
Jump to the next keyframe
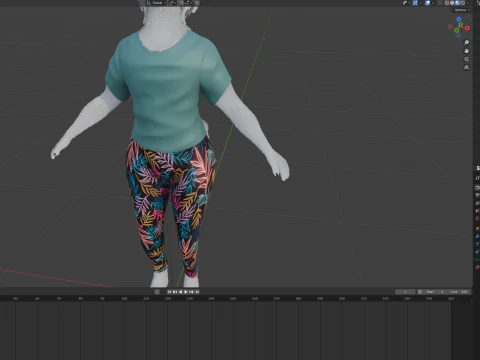[x=191, y=292]
